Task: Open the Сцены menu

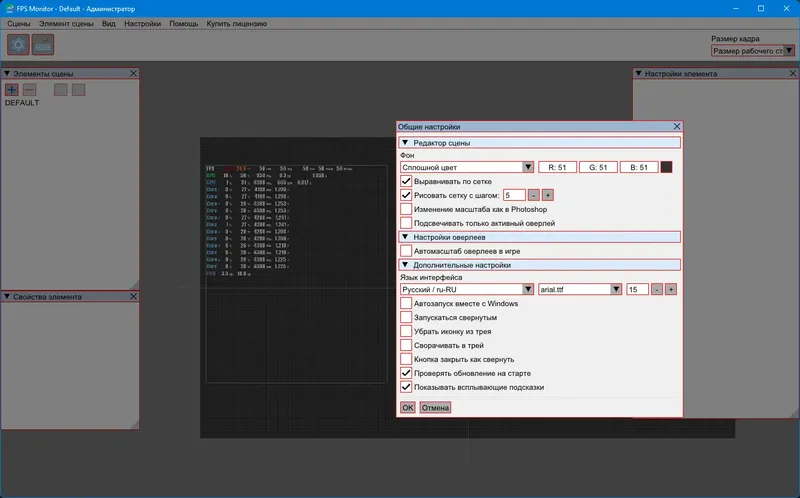Action: click(18, 22)
